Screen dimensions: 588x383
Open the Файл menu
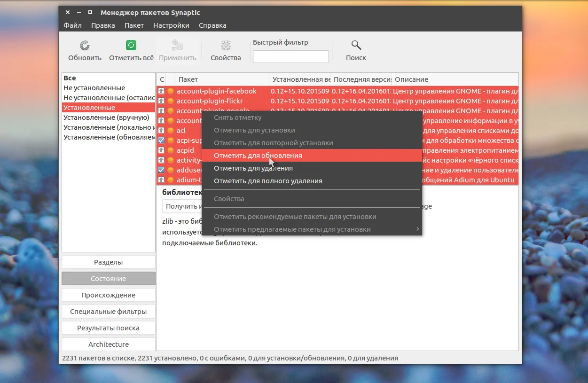72,25
